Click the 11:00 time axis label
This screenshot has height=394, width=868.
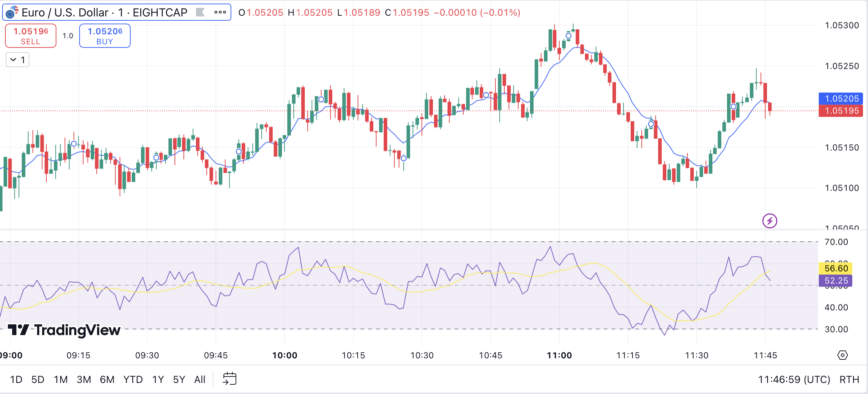coord(559,355)
